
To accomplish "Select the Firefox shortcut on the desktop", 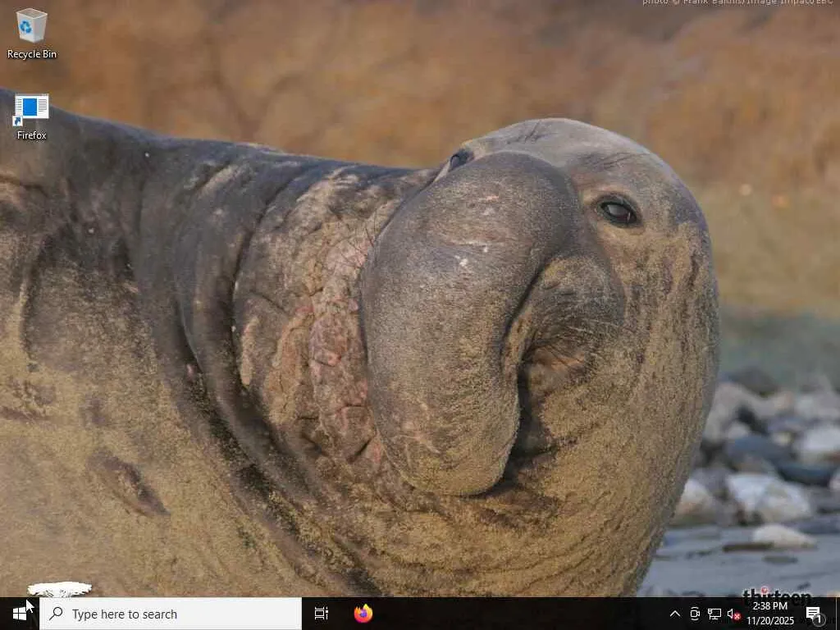I will tap(32, 116).
